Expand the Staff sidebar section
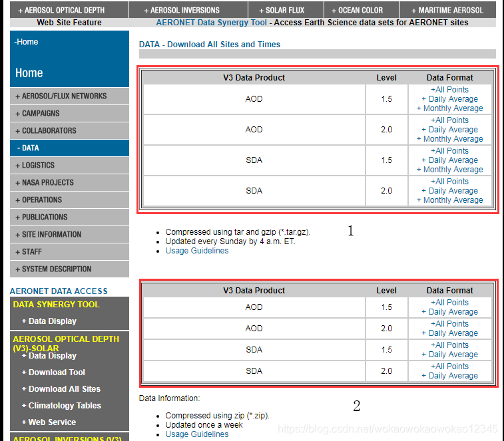 (x=69, y=252)
